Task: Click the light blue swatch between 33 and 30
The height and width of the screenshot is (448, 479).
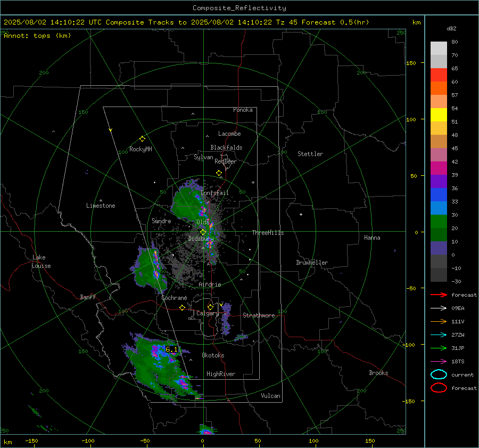Action: (x=439, y=208)
